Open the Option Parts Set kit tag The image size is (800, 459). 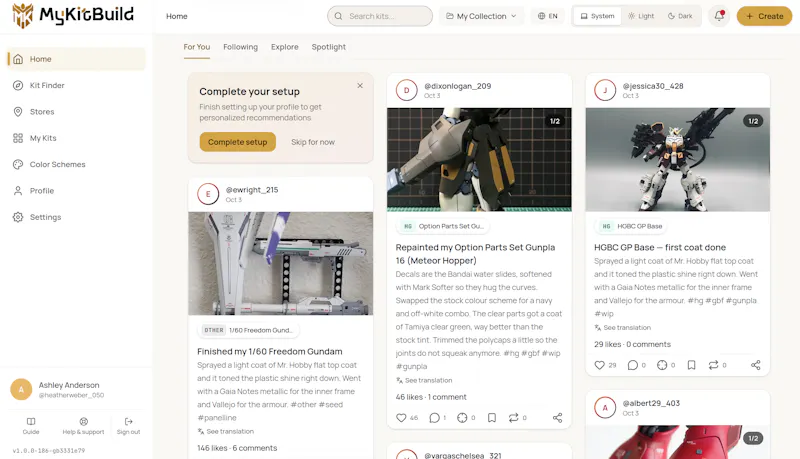pos(442,226)
